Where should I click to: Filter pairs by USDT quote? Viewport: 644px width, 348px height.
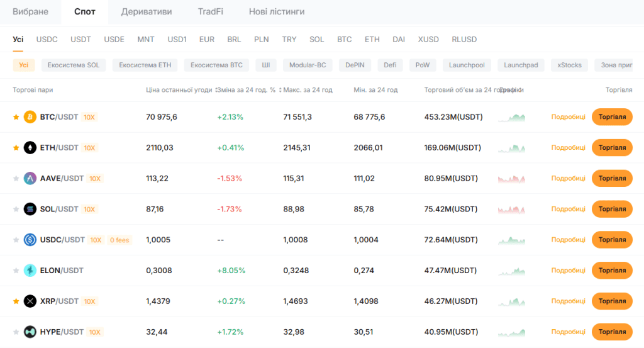click(x=80, y=40)
